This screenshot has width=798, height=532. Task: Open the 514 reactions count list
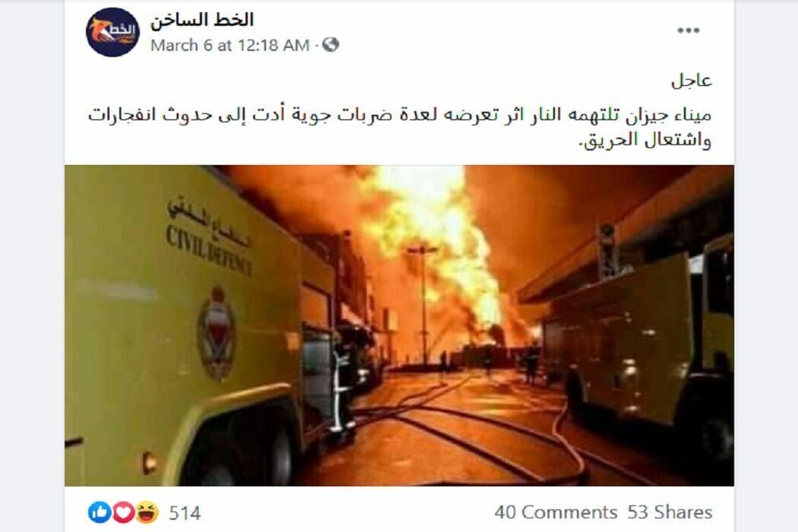[184, 513]
